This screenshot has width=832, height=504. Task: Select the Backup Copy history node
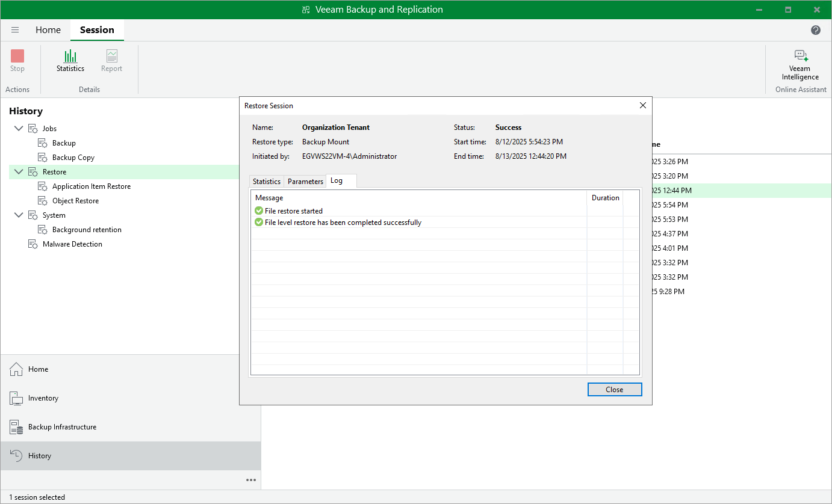click(x=72, y=157)
